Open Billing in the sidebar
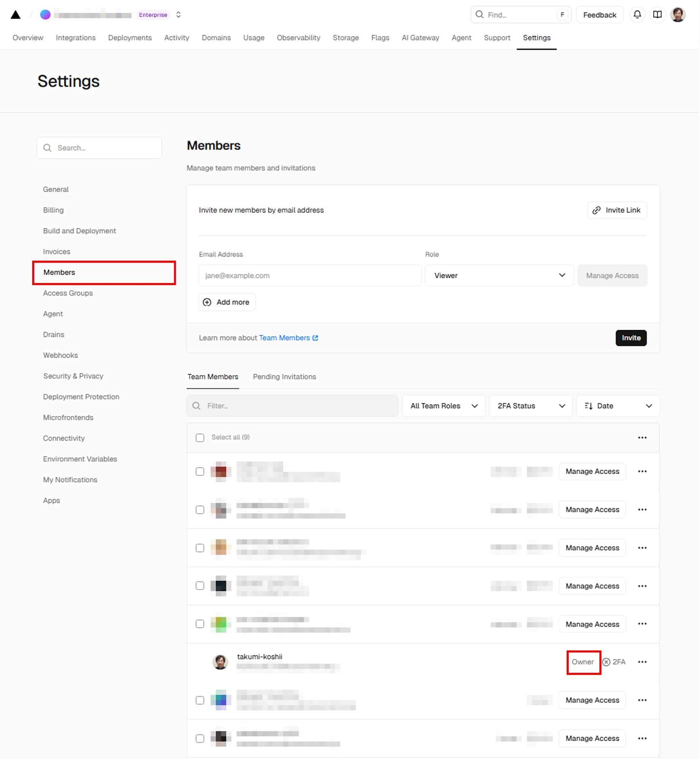 [53, 210]
